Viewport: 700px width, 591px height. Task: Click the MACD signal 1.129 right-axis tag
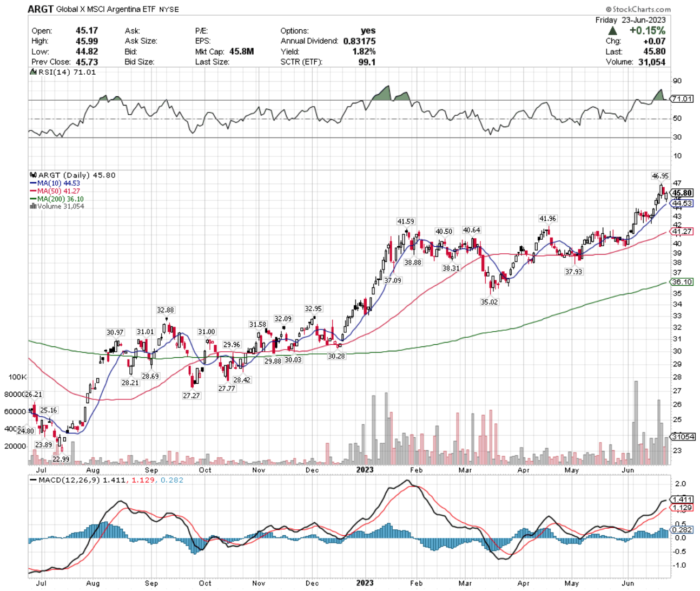pos(682,508)
